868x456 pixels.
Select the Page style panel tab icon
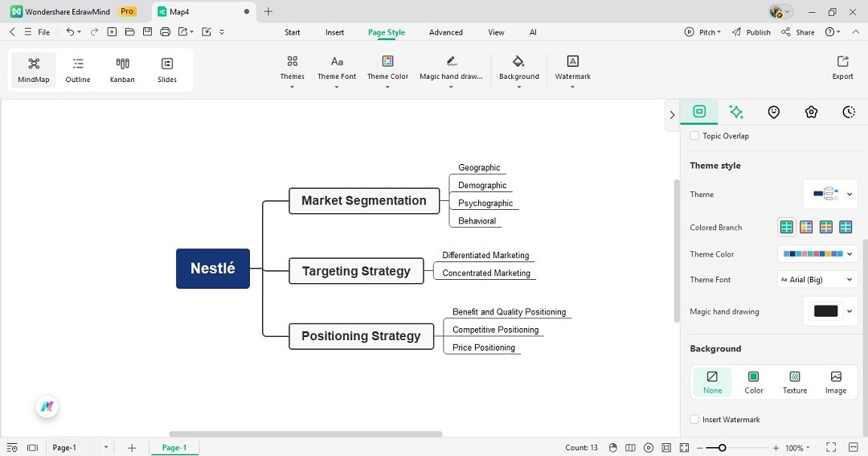pyautogui.click(x=699, y=111)
